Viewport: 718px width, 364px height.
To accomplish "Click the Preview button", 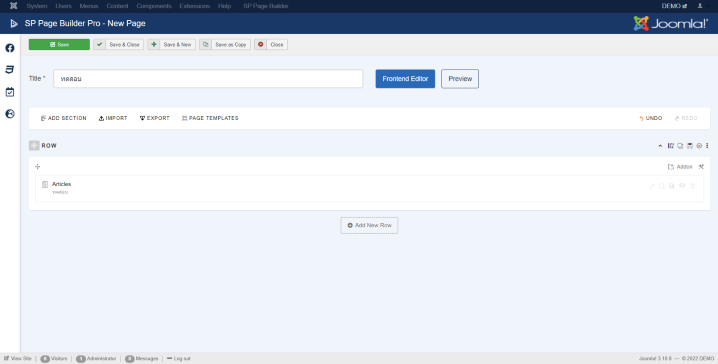I will point(460,79).
